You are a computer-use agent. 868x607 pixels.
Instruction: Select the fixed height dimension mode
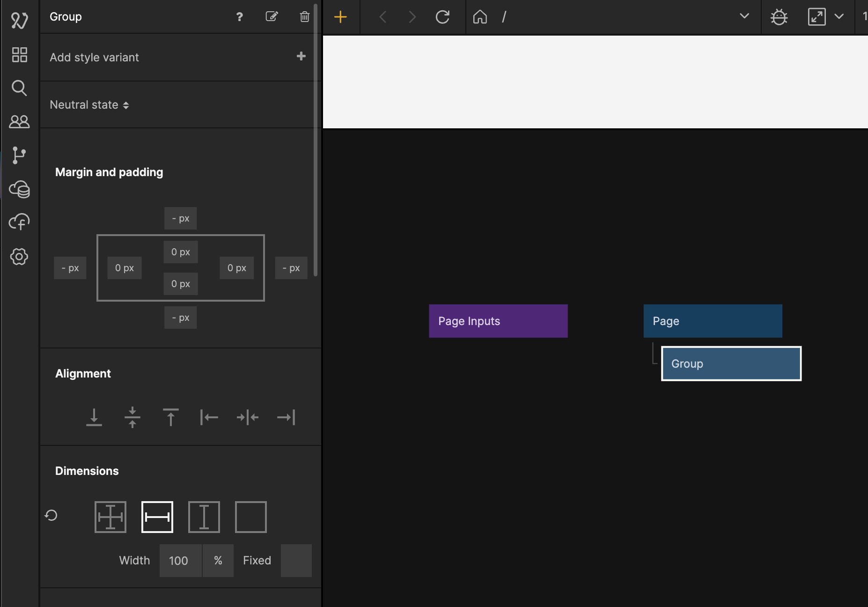tap(204, 517)
